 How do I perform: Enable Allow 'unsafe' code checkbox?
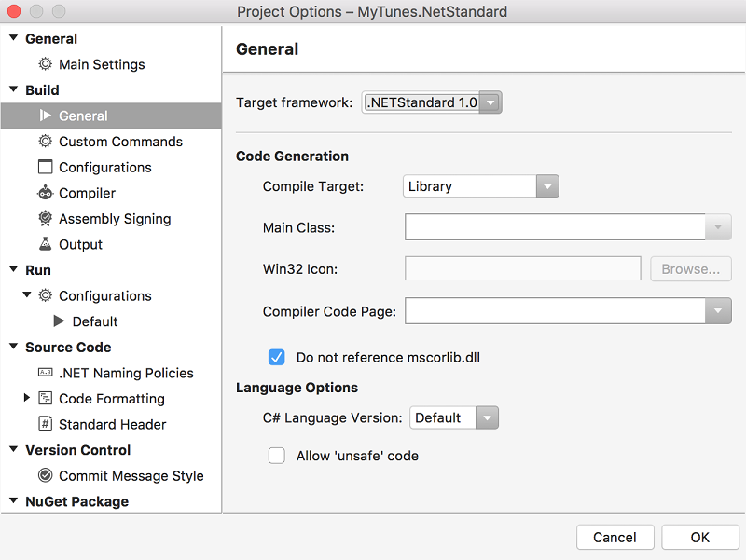276,456
